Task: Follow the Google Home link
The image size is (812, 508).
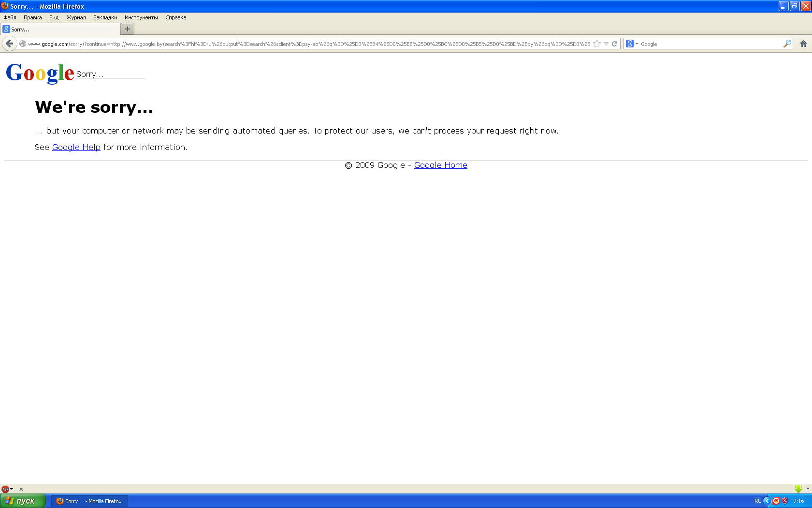Action: [x=441, y=165]
